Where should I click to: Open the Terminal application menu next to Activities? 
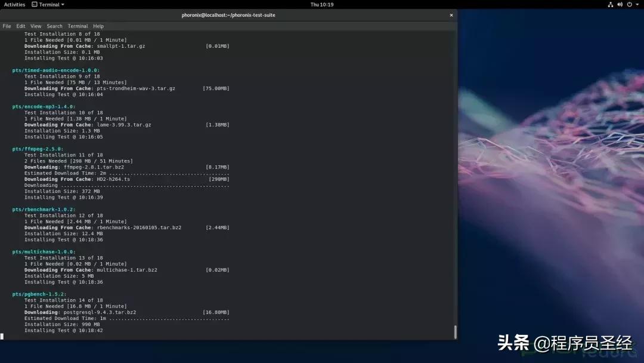tap(47, 4)
